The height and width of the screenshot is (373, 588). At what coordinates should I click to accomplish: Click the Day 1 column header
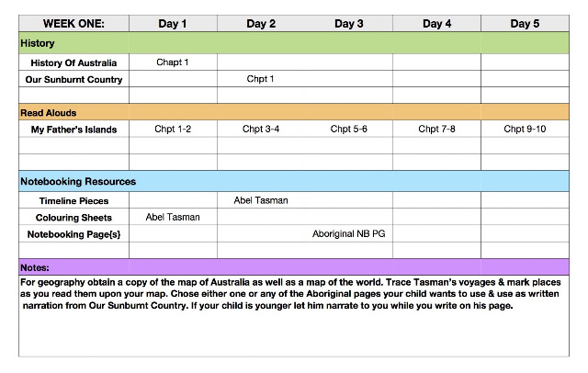(x=173, y=24)
